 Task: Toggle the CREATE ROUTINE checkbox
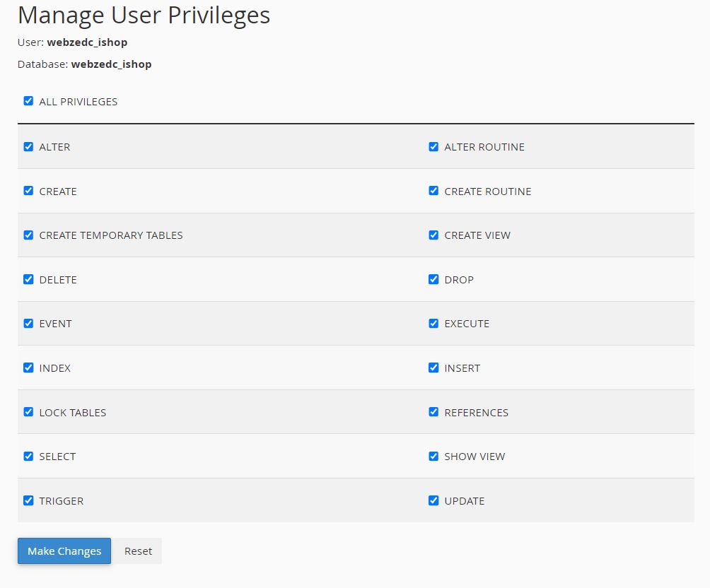[x=433, y=191]
